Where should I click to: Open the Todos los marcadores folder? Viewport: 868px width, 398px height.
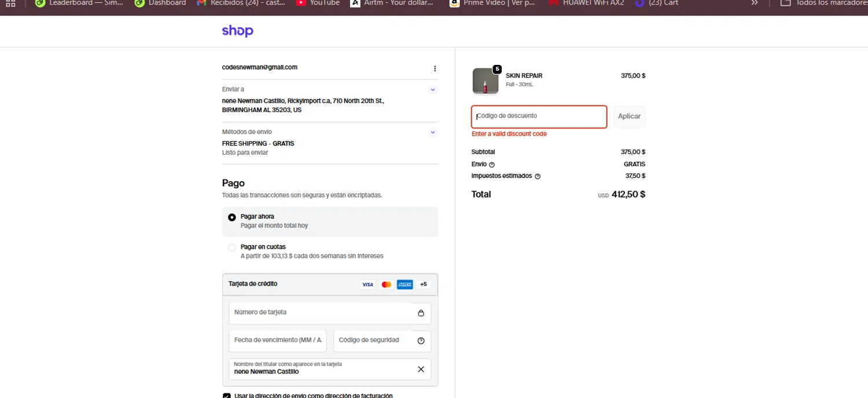pyautogui.click(x=824, y=3)
